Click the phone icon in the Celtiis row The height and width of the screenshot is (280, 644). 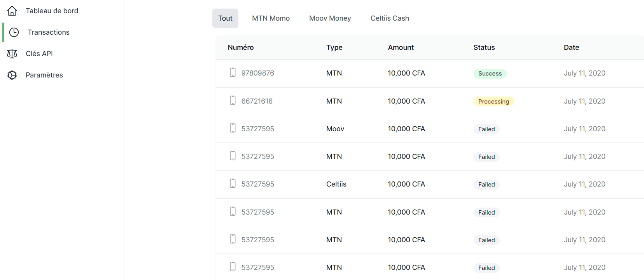[x=233, y=183]
